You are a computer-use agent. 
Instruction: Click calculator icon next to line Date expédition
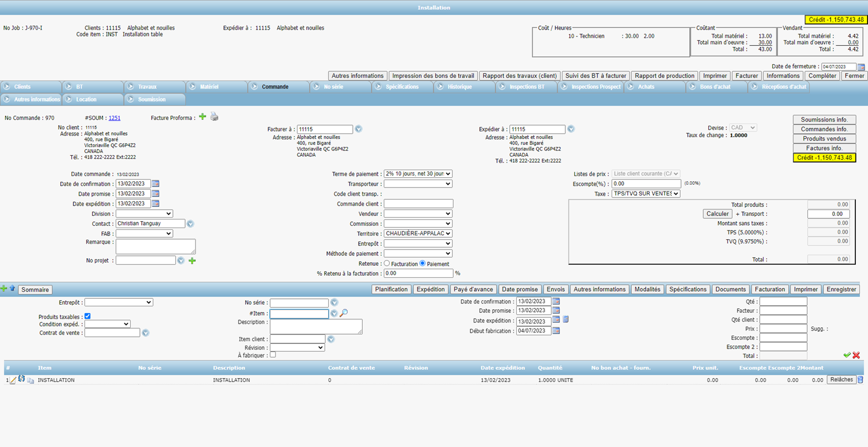566,320
